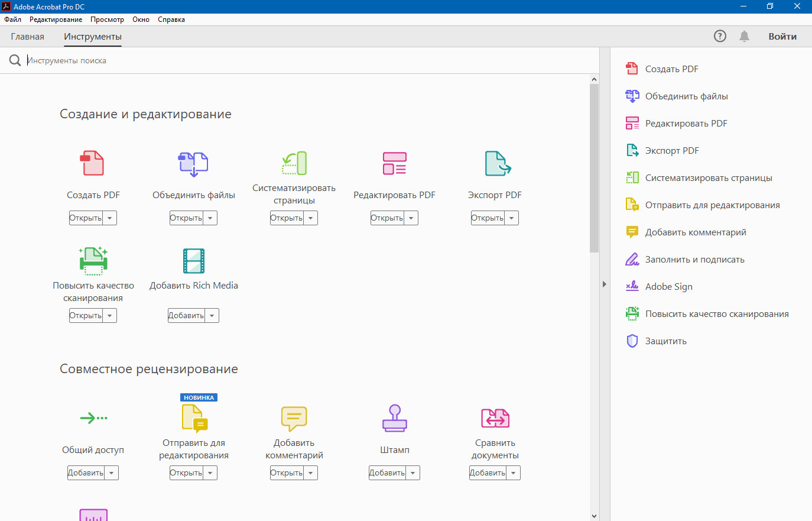Viewport: 812px width, 521px height.
Task: Click Добавить under Штамп
Action: (388, 473)
